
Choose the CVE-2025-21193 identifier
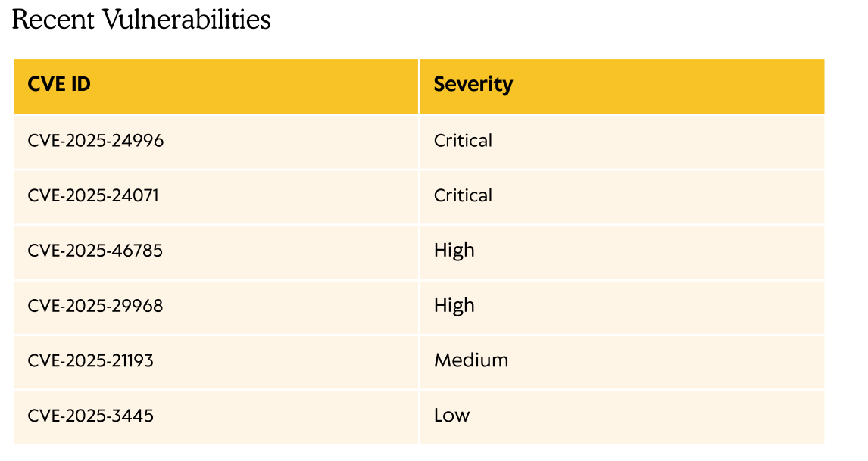(90, 360)
